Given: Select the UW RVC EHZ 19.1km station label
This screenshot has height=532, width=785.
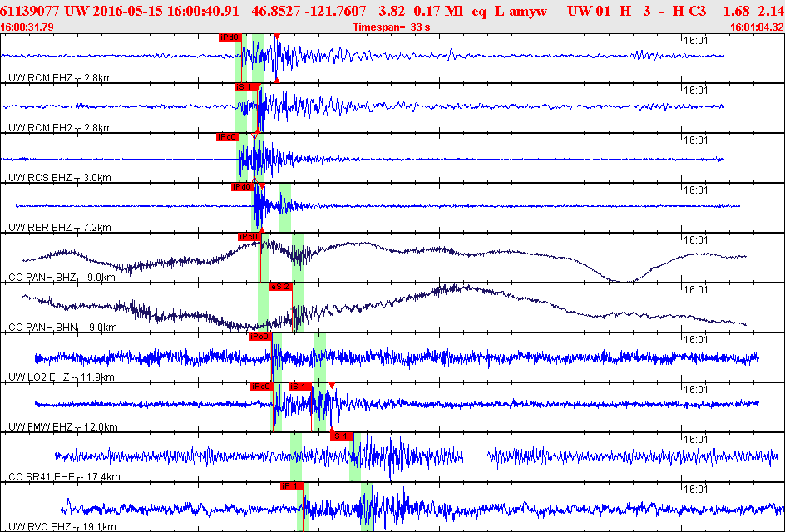Looking at the screenshot, I should [62, 527].
